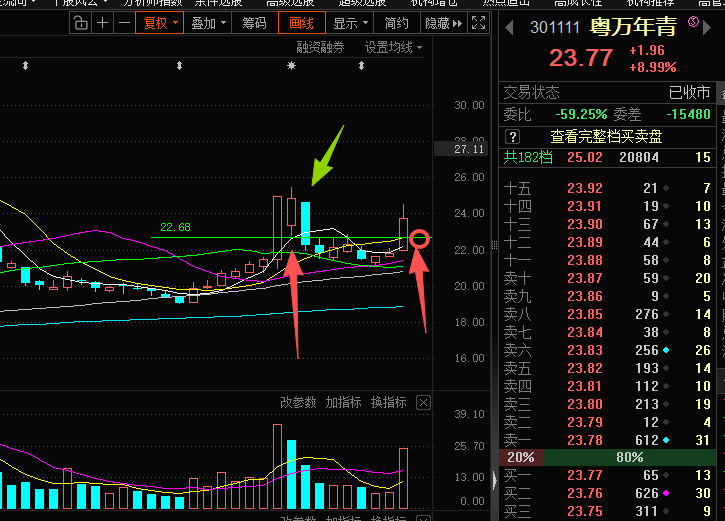Click the leftmost up-down arrow event marker
Image resolution: width=725 pixels, height=521 pixels.
pyautogui.click(x=25, y=66)
